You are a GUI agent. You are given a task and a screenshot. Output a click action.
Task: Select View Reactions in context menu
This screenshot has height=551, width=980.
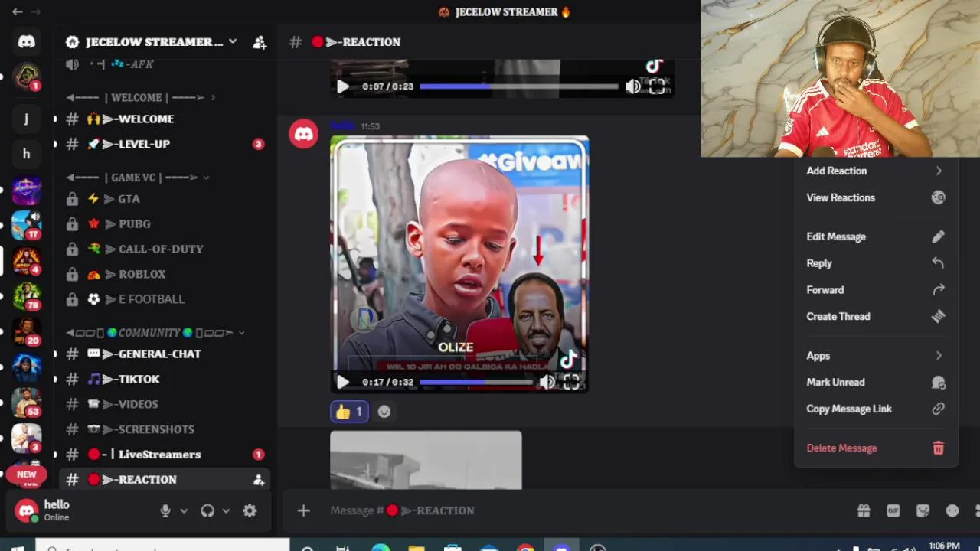[x=876, y=197]
